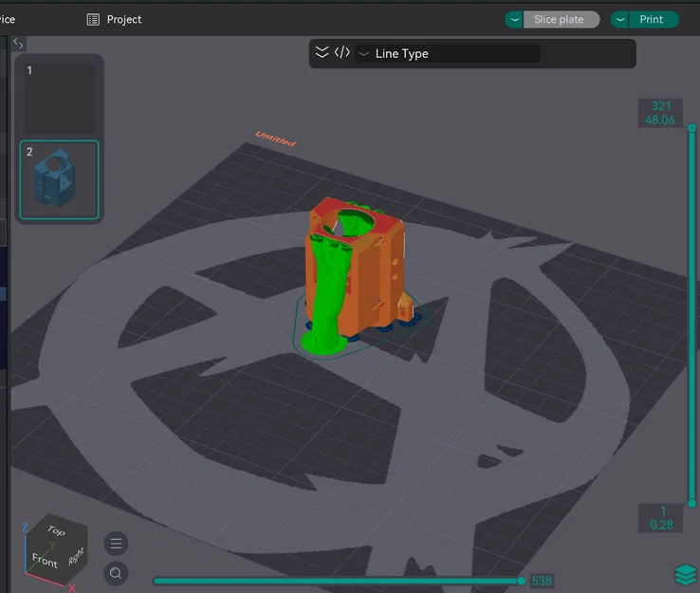
Task: Click the horizontal move slider handle
Action: [x=521, y=581]
